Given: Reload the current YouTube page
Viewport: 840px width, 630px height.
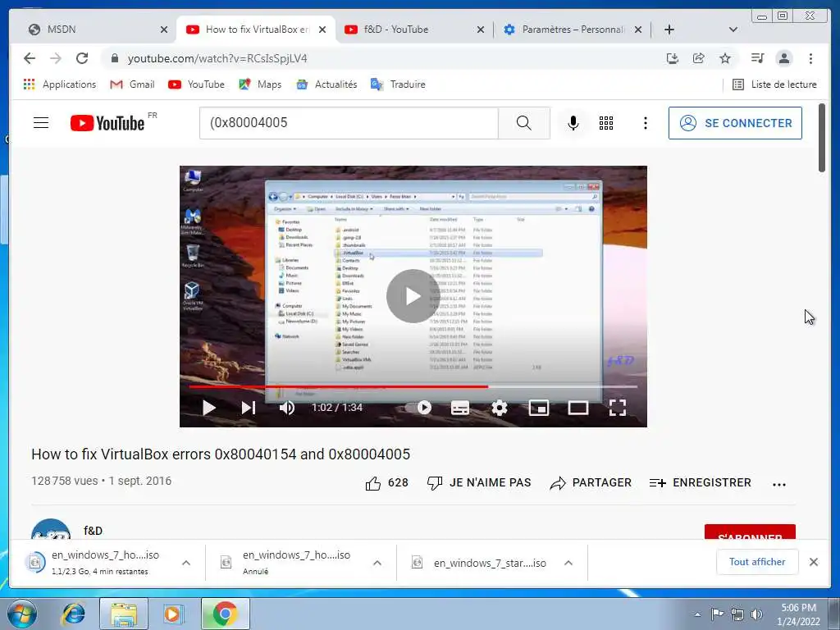Looking at the screenshot, I should [82, 58].
